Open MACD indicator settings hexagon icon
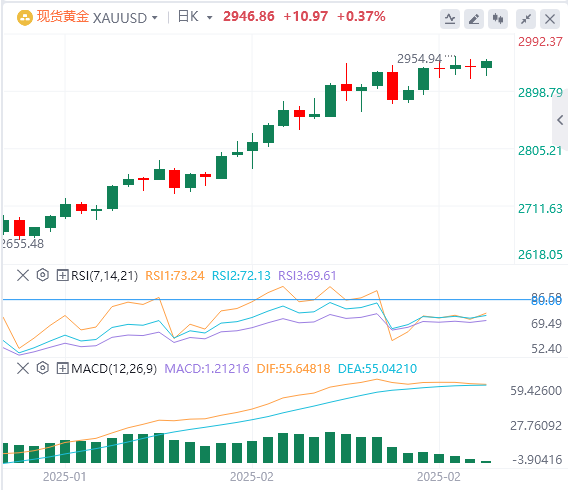The image size is (568, 490). (x=43, y=368)
